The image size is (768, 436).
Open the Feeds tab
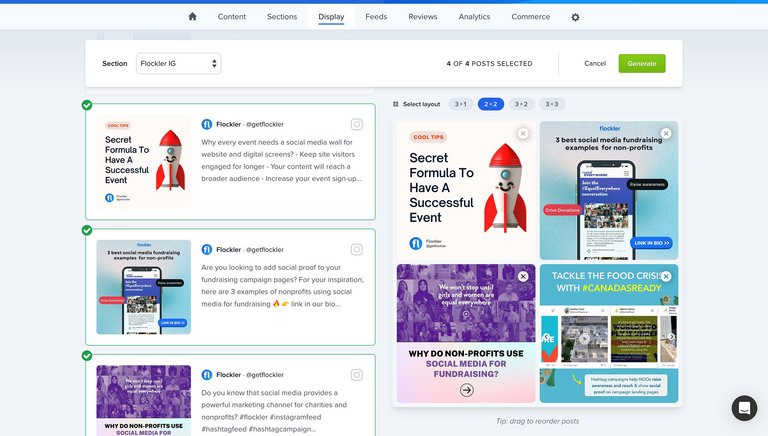tap(376, 17)
